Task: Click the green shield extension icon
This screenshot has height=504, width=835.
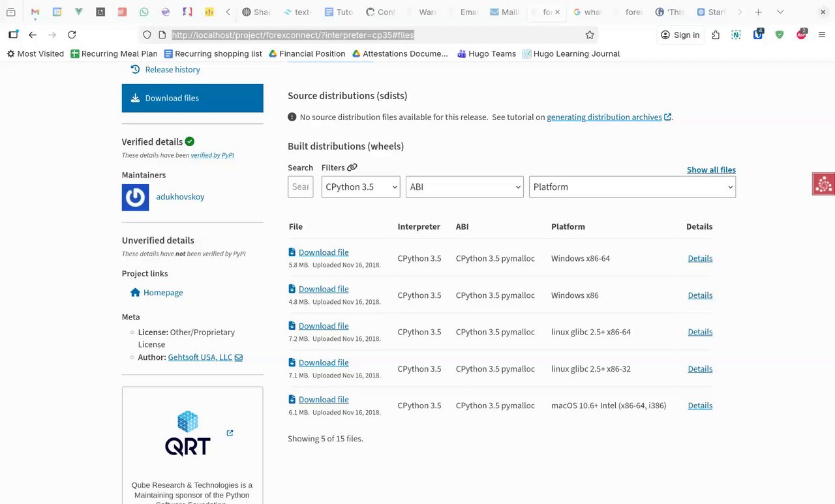Action: (x=780, y=35)
